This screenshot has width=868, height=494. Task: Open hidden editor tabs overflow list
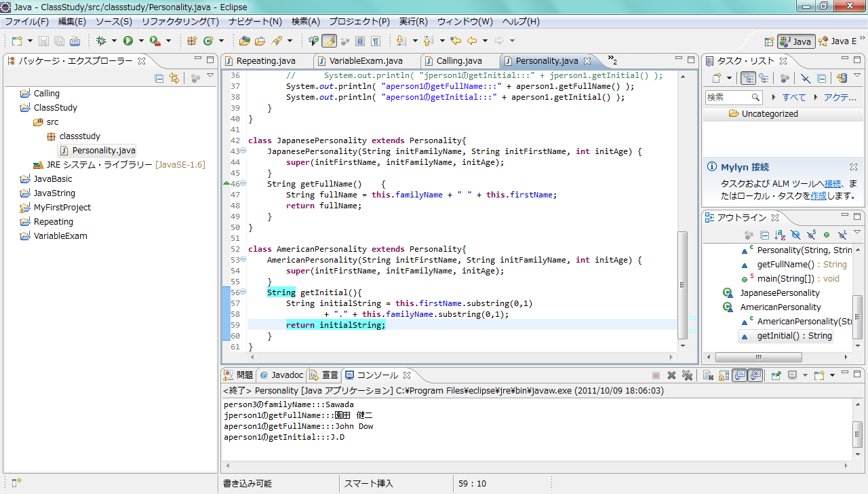pos(612,60)
